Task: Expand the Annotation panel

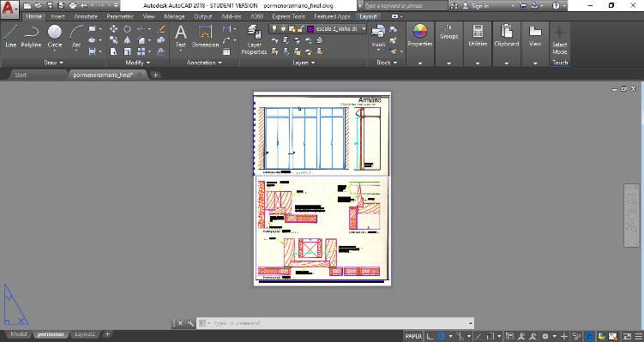Action: [x=204, y=63]
